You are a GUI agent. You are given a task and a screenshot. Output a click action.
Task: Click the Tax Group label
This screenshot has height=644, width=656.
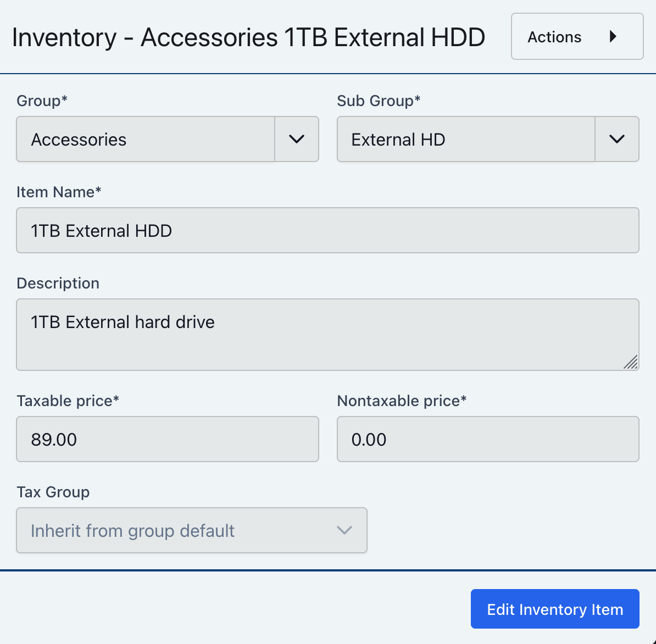pos(53,492)
